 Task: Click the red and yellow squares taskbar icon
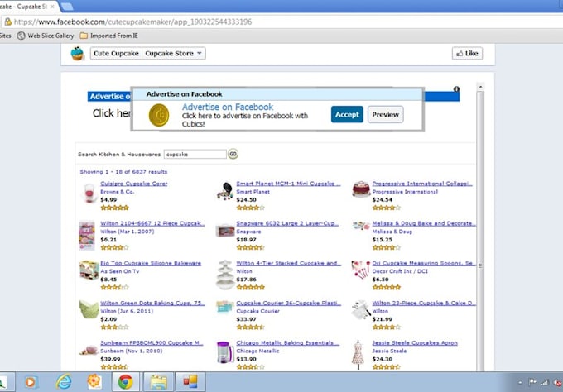tap(190, 381)
